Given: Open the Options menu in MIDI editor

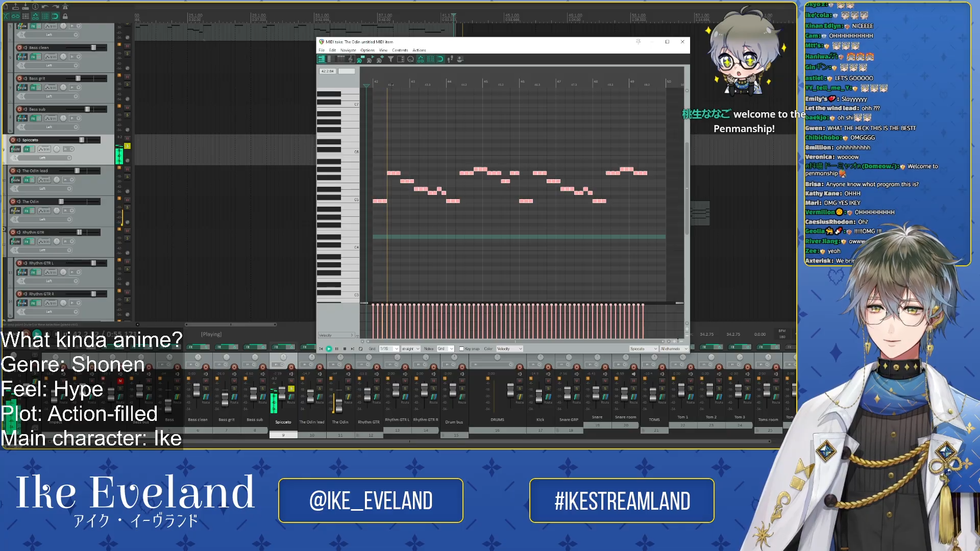Looking at the screenshot, I should 367,50.
